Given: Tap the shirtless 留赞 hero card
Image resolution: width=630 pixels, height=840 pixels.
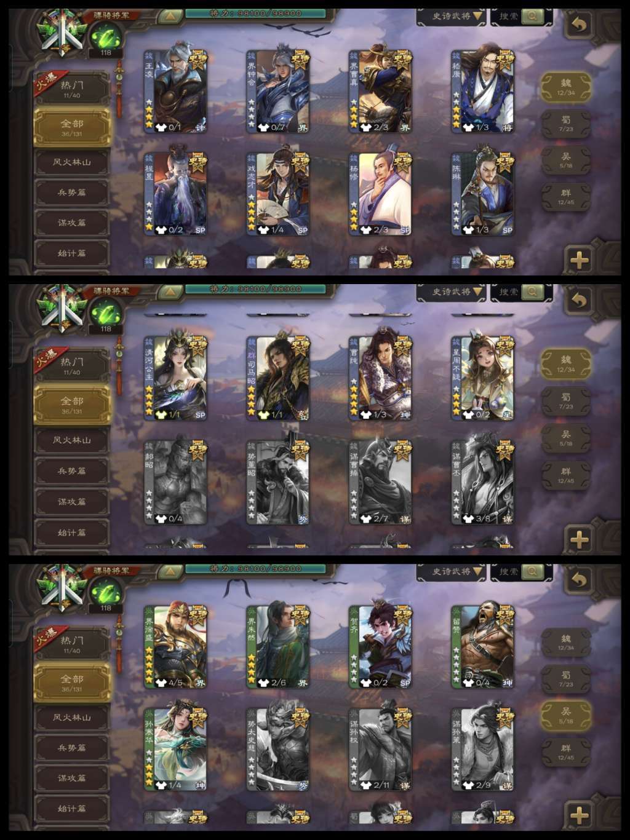Looking at the screenshot, I should [x=483, y=646].
